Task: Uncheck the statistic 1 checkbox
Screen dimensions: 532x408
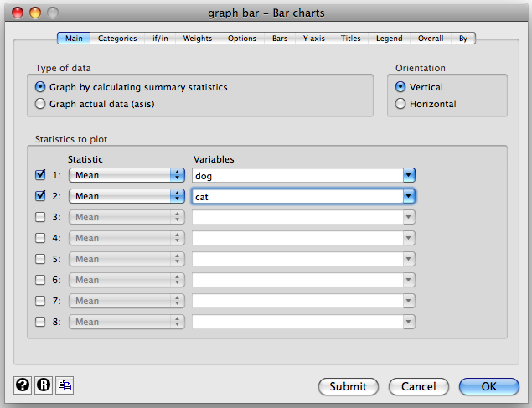Action: pos(40,175)
